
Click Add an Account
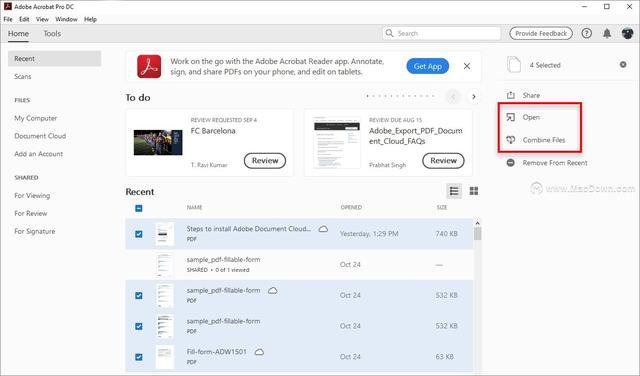coord(38,154)
